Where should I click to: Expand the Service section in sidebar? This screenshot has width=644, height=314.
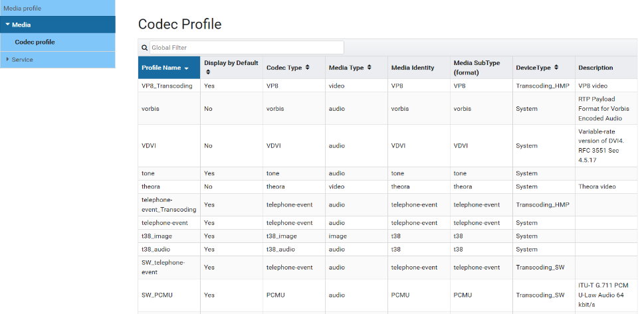pos(7,60)
